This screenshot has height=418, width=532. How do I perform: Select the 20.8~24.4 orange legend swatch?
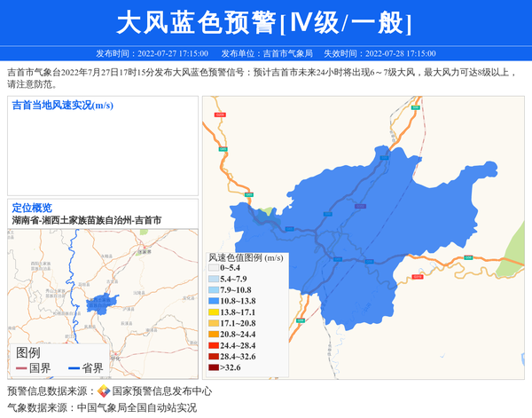click(213, 335)
